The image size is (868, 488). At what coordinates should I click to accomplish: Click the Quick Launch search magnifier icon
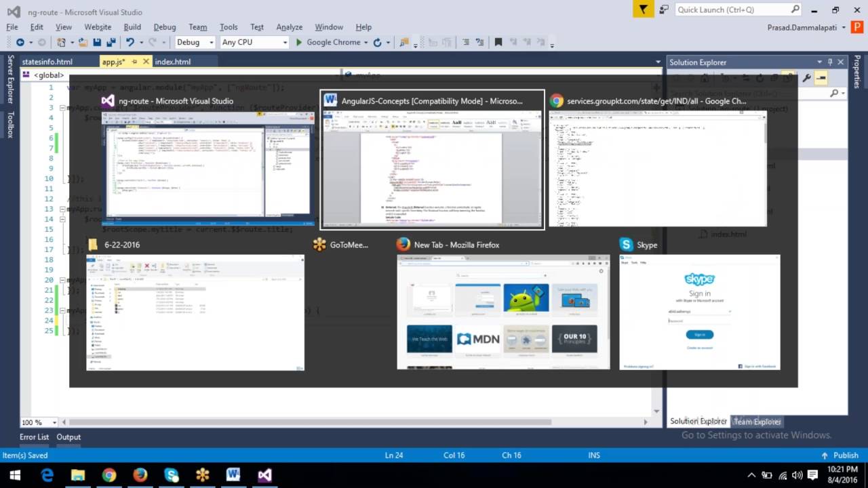coord(795,9)
